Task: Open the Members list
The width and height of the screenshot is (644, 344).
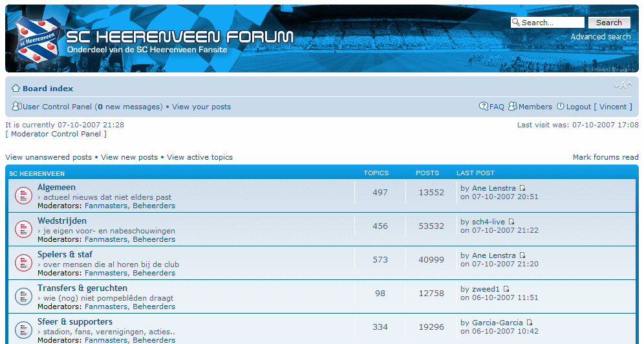Action: [x=535, y=107]
